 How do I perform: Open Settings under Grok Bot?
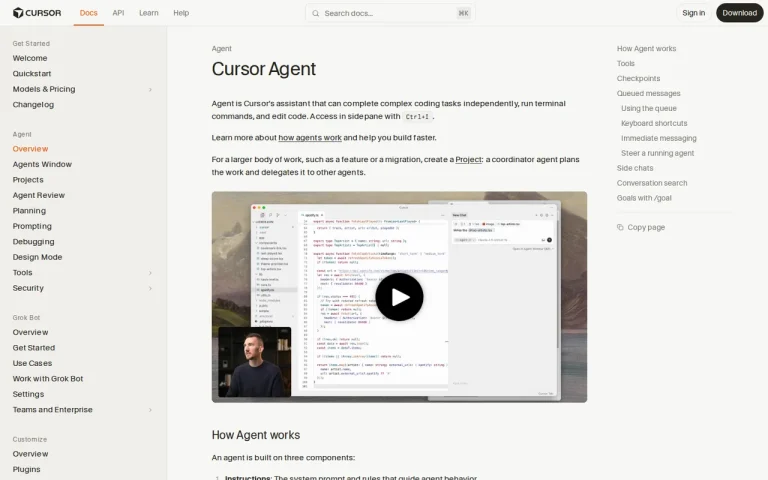(28, 394)
